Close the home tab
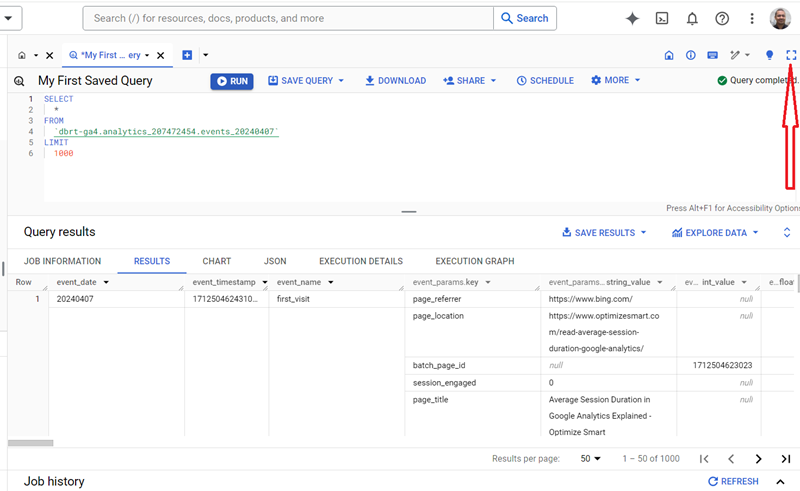This screenshot has height=491, width=800. [x=49, y=55]
